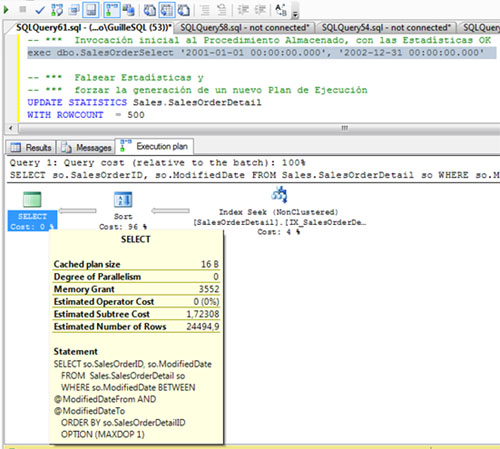Switch output to Results to File
The image size is (500, 449).
click(x=183, y=10)
